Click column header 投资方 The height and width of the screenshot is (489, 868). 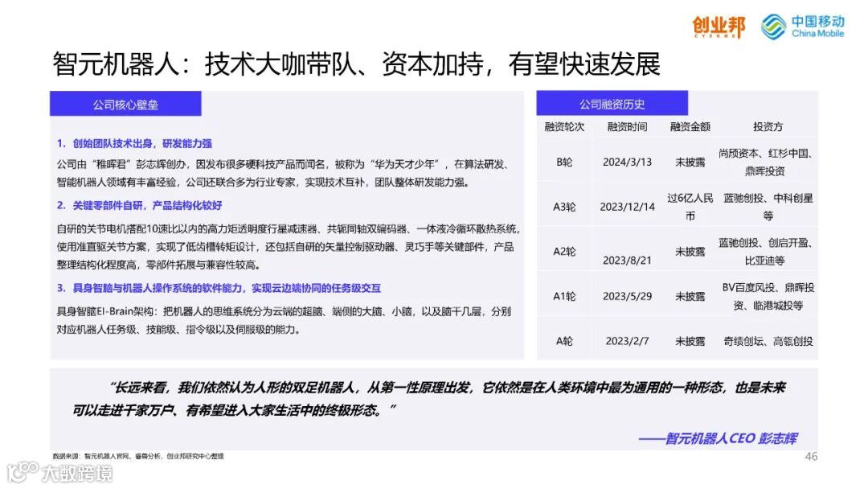(768, 127)
